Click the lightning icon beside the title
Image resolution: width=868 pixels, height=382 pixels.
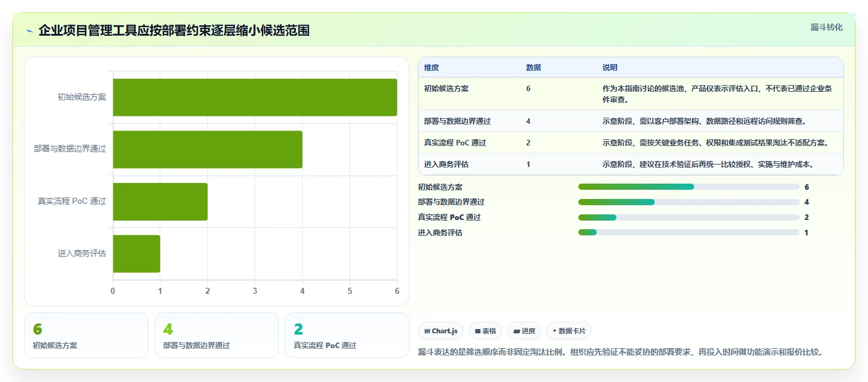tap(30, 31)
